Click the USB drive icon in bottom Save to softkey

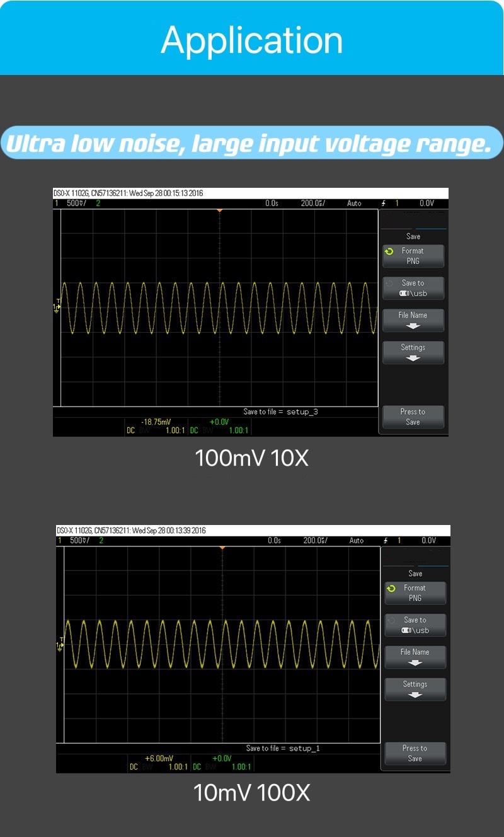pos(407,630)
